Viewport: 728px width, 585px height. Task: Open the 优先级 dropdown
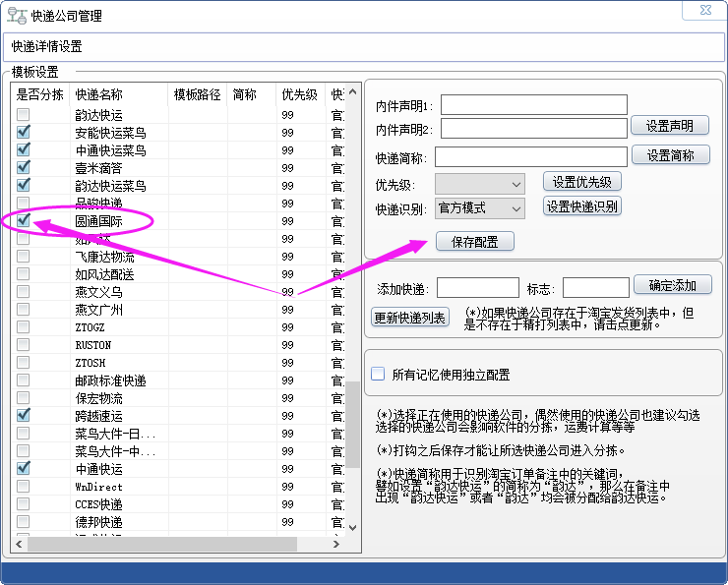pos(479,185)
